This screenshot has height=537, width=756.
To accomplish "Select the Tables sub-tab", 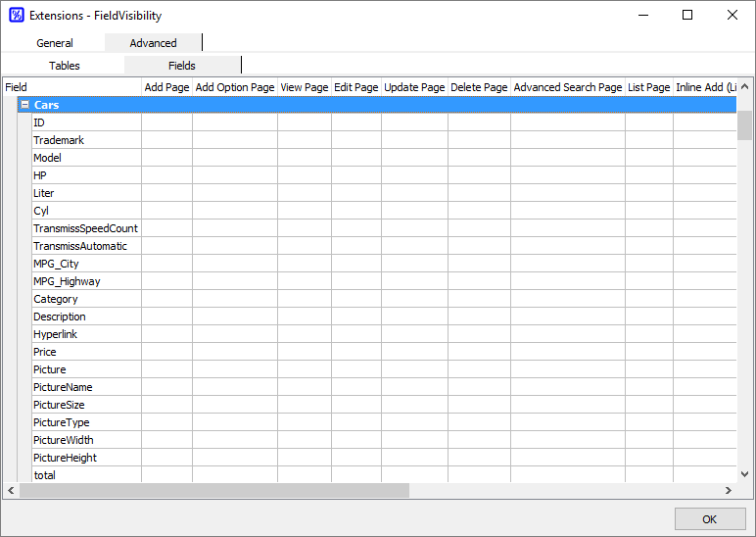I will (65, 66).
